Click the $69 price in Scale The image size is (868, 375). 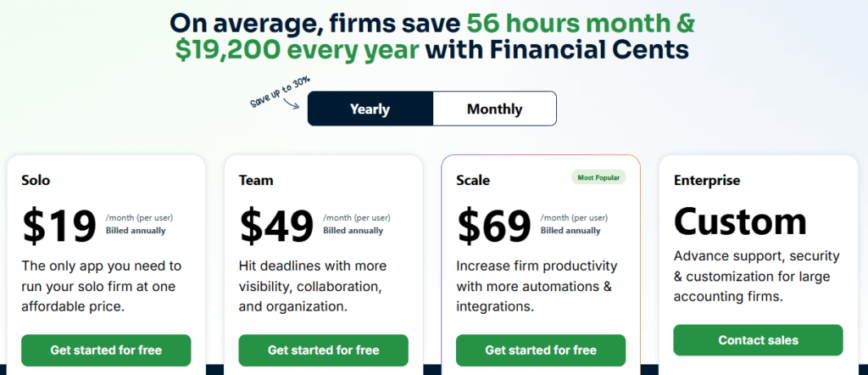click(494, 226)
